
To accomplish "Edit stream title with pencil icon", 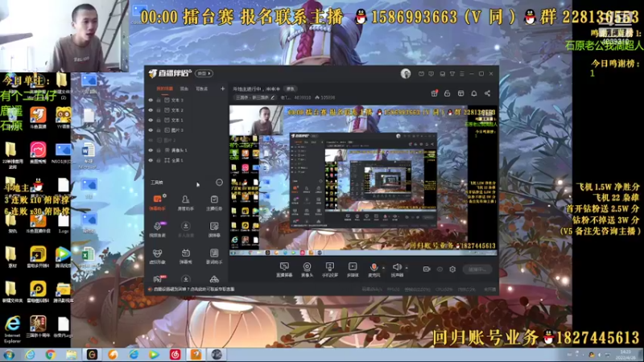I will click(x=273, y=97).
